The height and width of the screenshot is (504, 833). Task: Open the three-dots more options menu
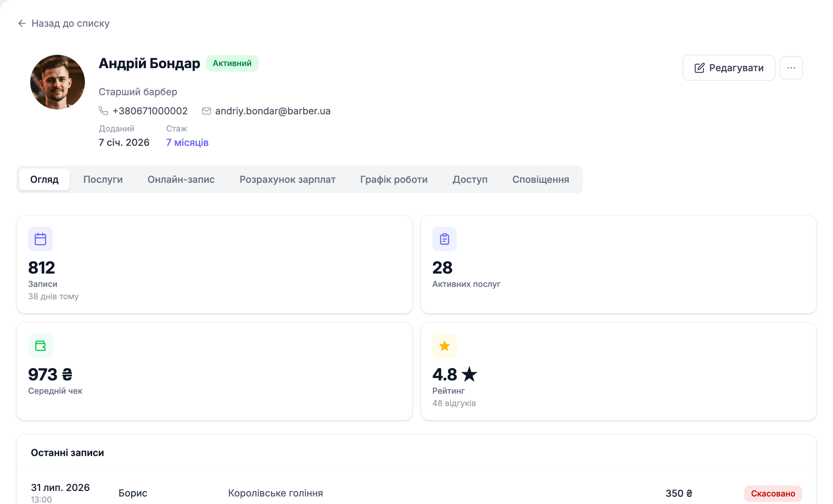coord(791,68)
